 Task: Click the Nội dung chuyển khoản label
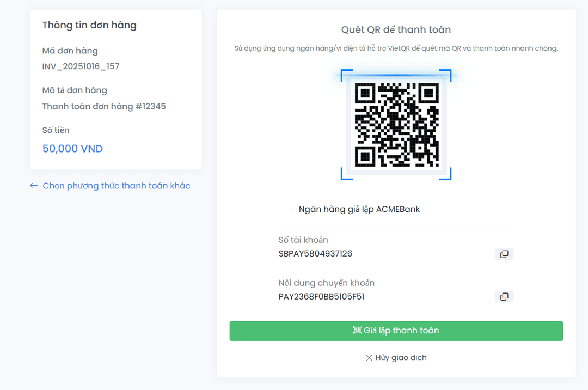click(326, 283)
